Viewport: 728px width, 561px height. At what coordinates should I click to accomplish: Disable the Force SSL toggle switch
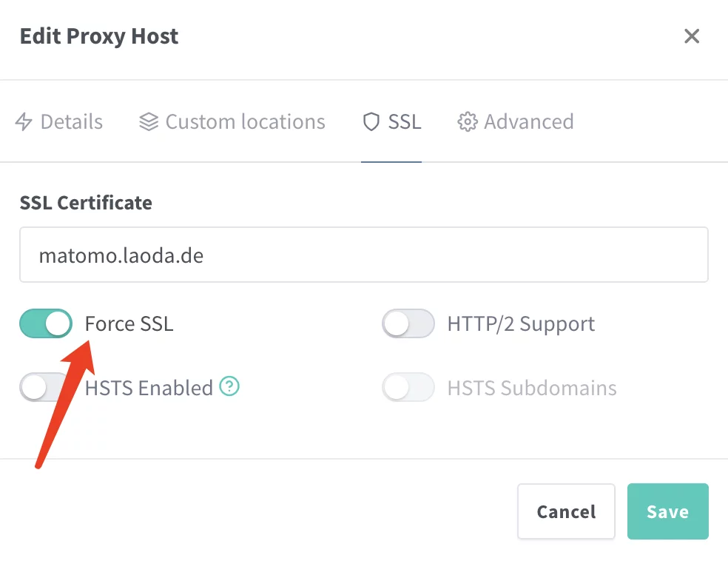pyautogui.click(x=46, y=324)
